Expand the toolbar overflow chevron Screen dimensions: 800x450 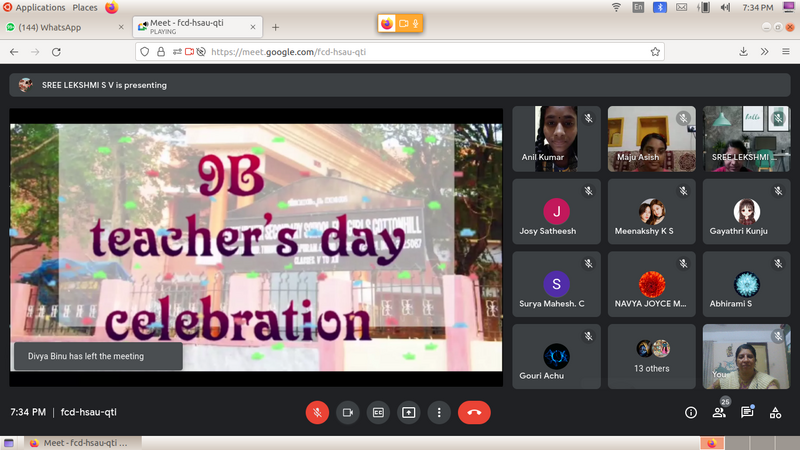[764, 51]
